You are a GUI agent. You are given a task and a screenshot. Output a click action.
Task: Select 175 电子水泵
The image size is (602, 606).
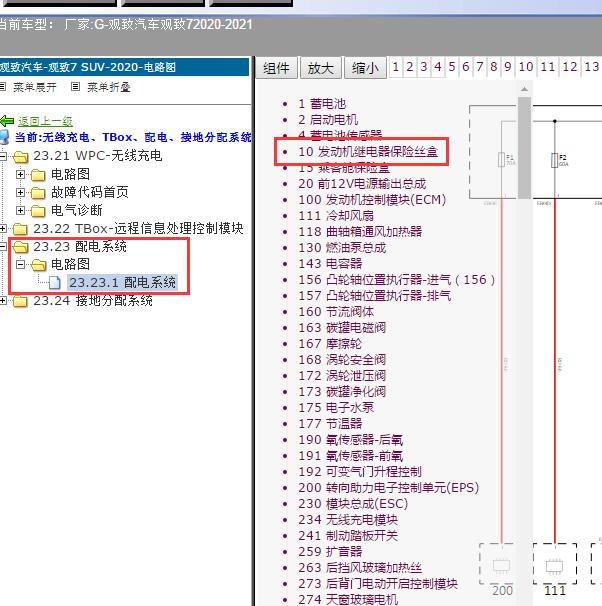coord(336,408)
